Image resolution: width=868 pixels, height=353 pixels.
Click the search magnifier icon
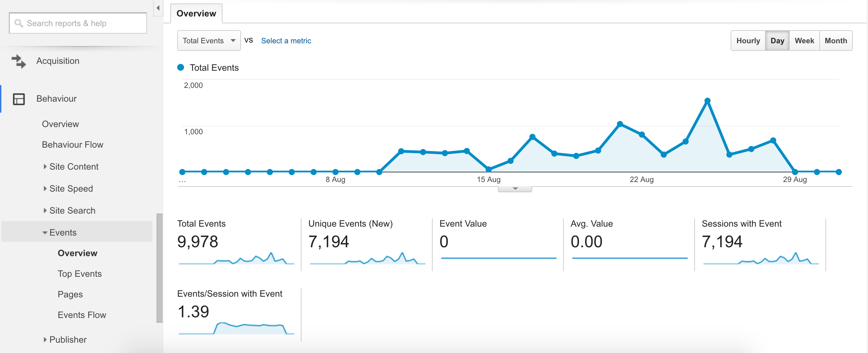(x=19, y=23)
